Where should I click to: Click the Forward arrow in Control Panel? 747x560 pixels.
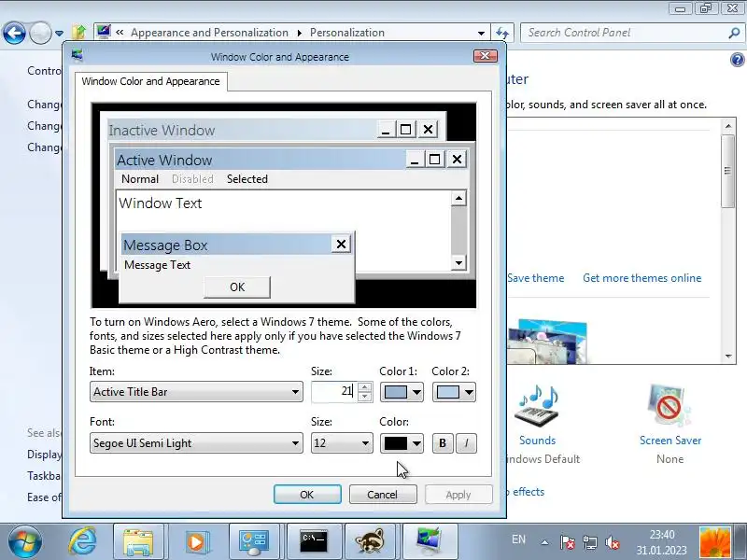[x=40, y=34]
